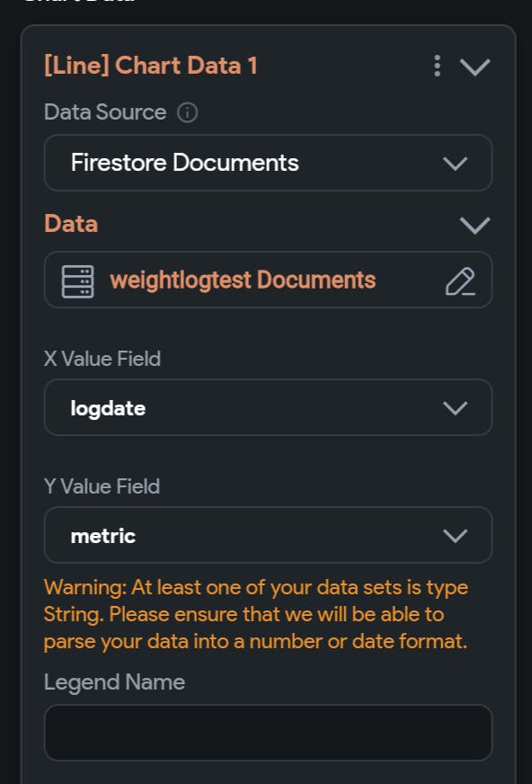This screenshot has height=784, width=532.
Task: Open the three-dot options menu for Chart Data 1
Action: pos(437,66)
